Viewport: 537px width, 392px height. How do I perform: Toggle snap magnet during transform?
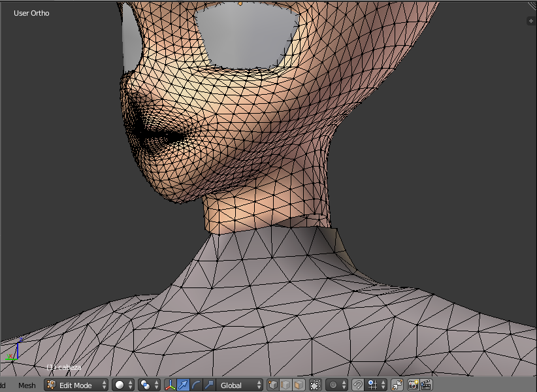(x=358, y=385)
